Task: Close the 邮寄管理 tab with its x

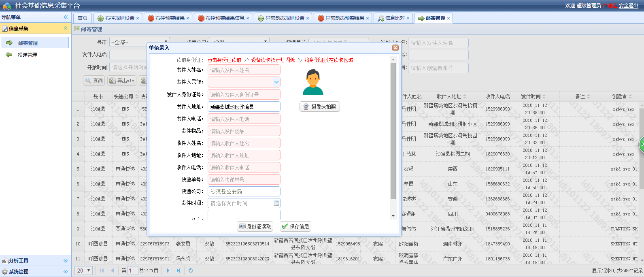Action: [x=448, y=18]
